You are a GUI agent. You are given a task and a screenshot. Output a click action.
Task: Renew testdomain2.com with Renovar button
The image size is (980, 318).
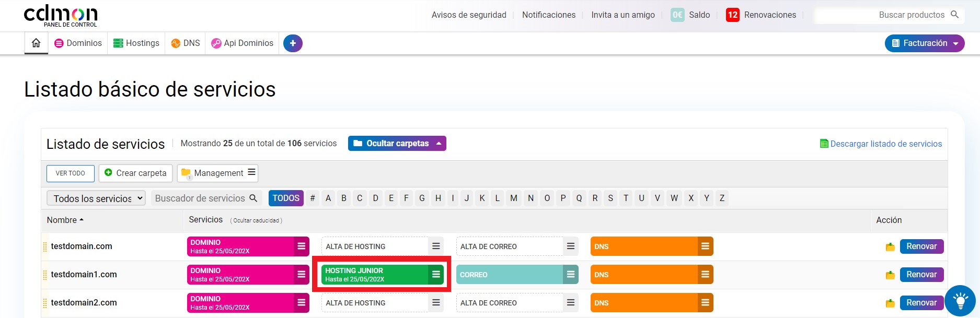tap(921, 303)
